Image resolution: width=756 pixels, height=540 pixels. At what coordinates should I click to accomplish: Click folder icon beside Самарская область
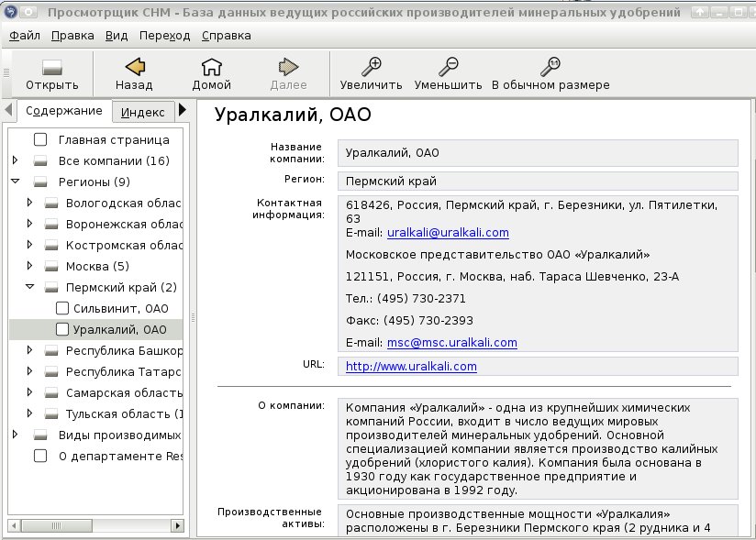[x=51, y=393]
